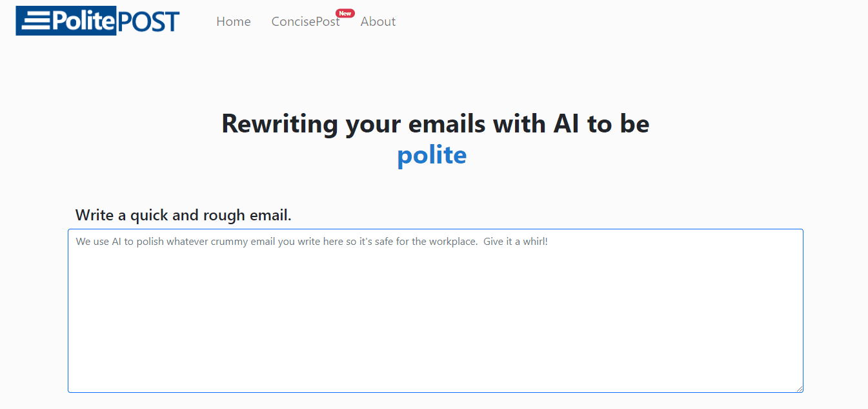Click the New label above the navigation

[x=345, y=12]
